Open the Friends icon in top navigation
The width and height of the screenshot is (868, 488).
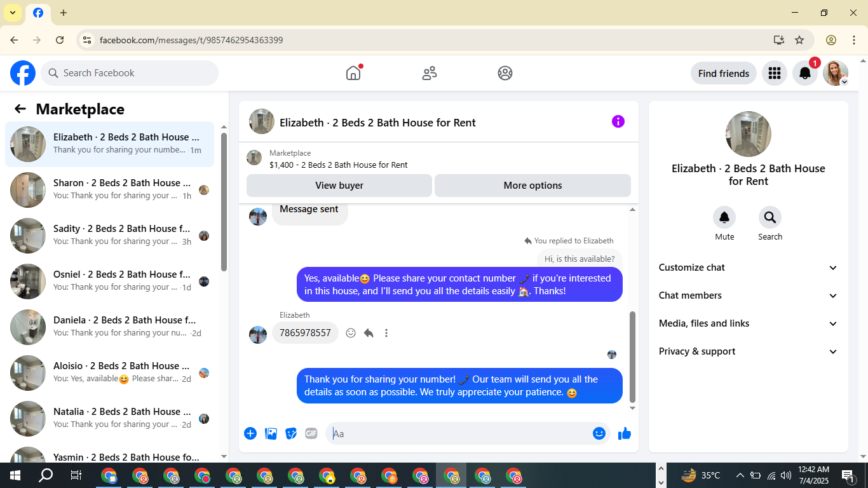430,73
